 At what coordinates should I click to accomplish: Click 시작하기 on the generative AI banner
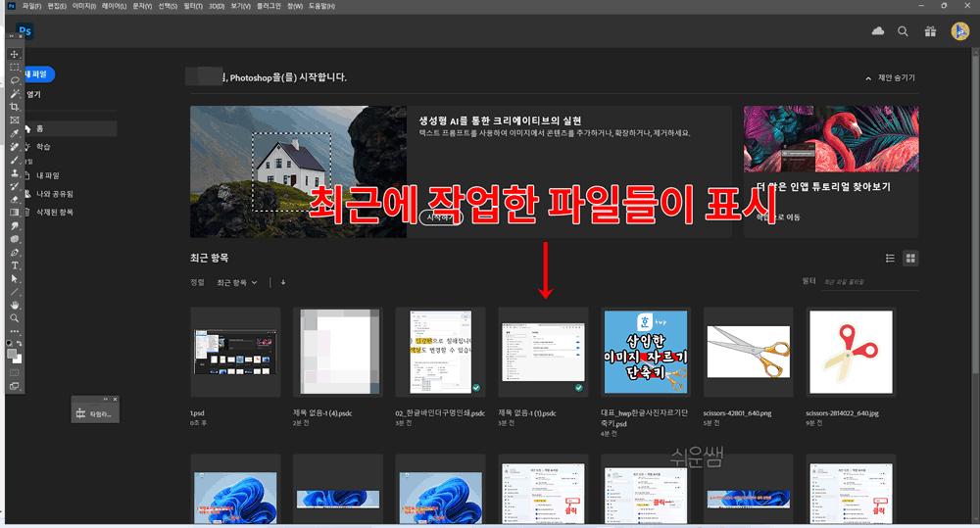pos(441,216)
